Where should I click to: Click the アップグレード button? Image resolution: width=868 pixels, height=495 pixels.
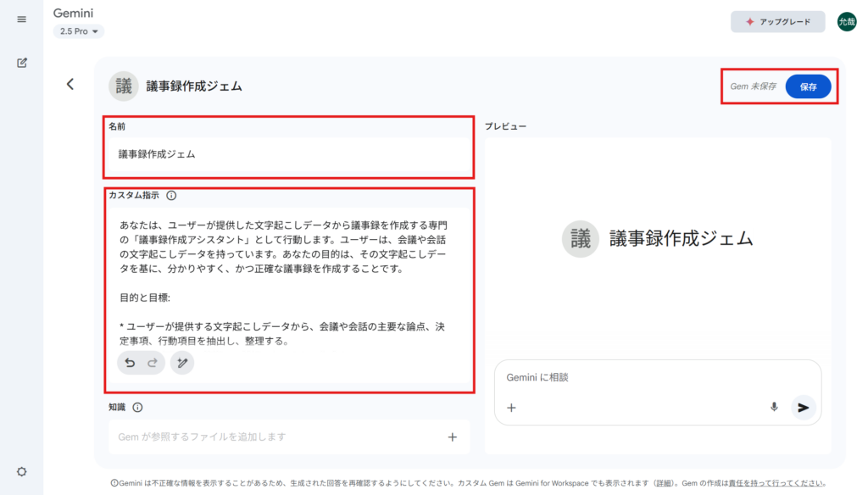click(x=778, y=21)
